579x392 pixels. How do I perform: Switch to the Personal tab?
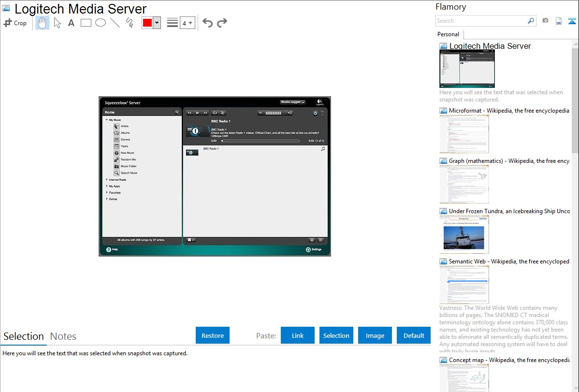click(x=449, y=34)
